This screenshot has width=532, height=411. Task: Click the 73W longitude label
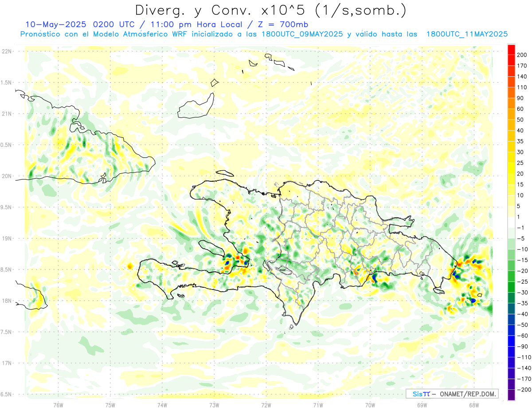(214, 405)
